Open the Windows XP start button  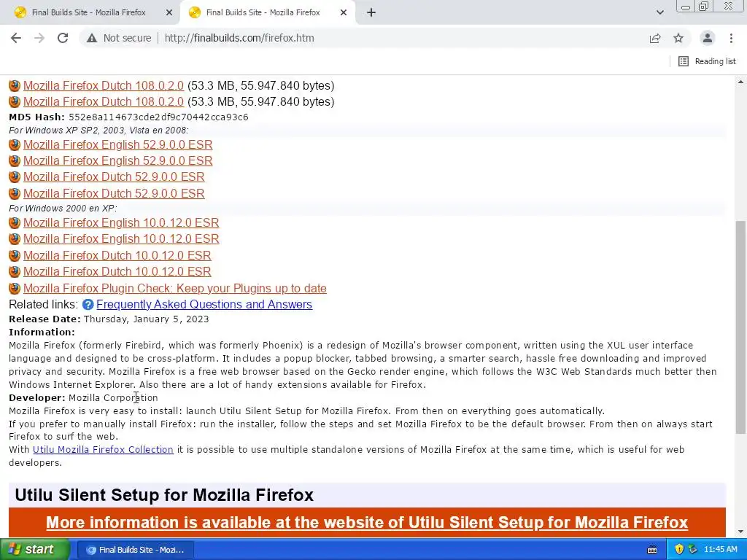coord(35,550)
